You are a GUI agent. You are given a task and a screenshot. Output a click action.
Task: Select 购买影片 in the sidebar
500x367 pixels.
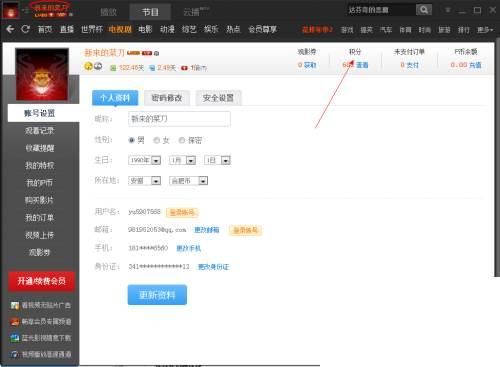pyautogui.click(x=39, y=200)
